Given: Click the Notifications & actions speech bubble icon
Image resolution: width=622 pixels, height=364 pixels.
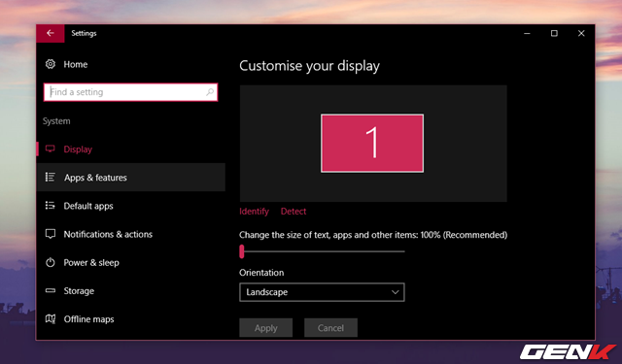Looking at the screenshot, I should [x=51, y=234].
